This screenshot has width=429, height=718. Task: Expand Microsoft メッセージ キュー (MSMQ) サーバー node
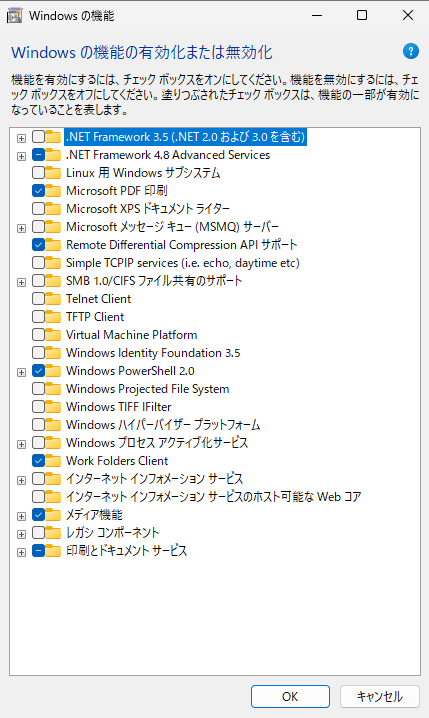(22, 228)
